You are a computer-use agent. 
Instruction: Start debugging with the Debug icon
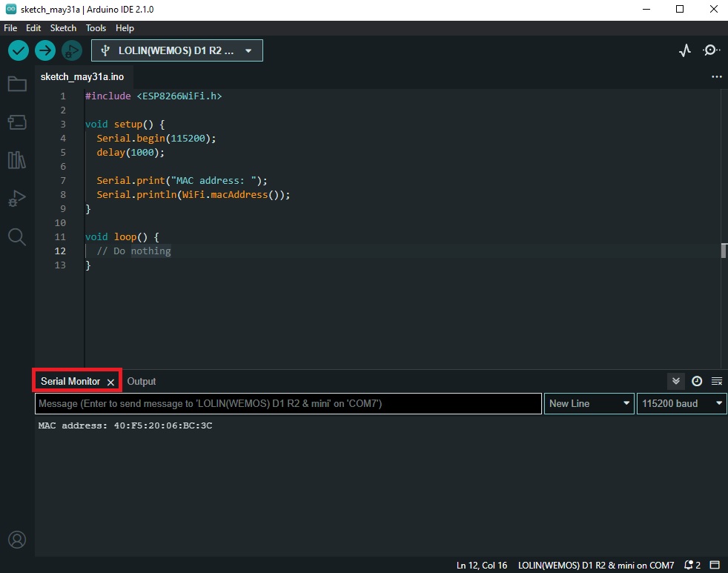72,50
